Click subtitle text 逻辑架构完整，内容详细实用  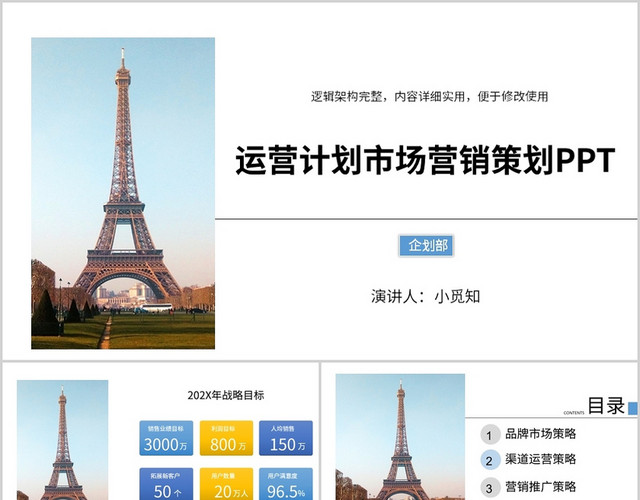pyautogui.click(x=388, y=97)
